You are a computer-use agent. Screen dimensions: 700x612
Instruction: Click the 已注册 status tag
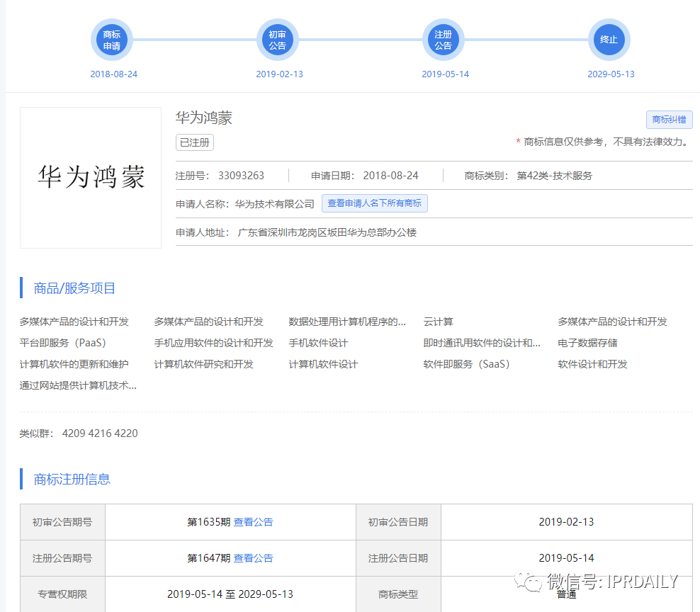pyautogui.click(x=195, y=142)
